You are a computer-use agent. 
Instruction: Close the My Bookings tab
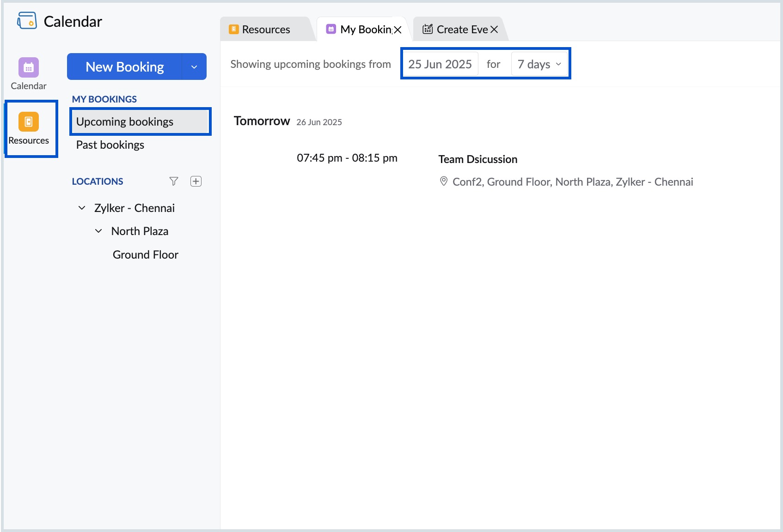click(398, 30)
